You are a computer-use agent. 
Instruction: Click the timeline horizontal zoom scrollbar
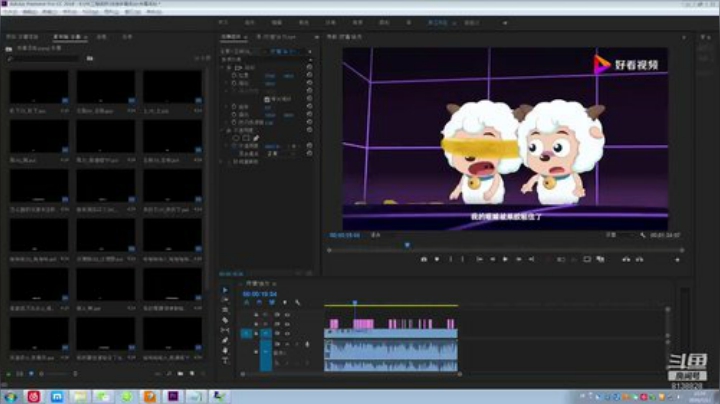coord(351,374)
